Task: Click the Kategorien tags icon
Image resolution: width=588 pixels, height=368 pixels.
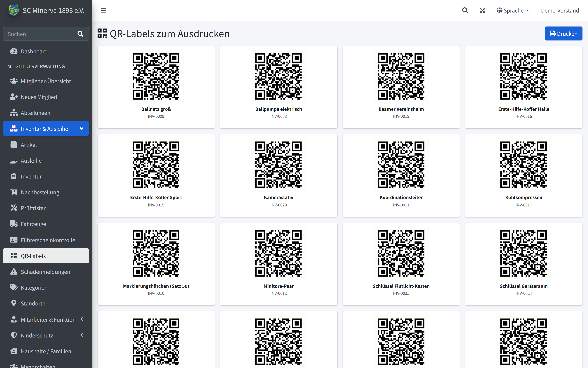Action: (x=14, y=287)
